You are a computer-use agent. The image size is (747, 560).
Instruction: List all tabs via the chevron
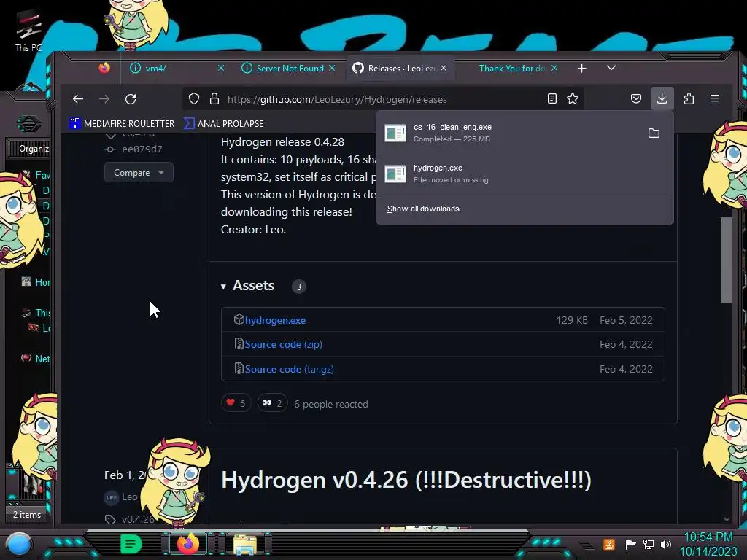pos(611,68)
